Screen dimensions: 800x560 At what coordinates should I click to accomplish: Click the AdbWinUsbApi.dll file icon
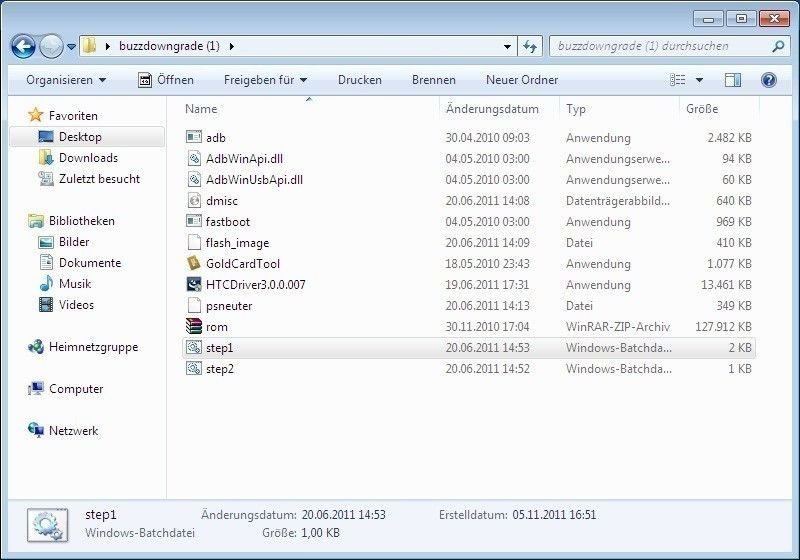click(194, 180)
